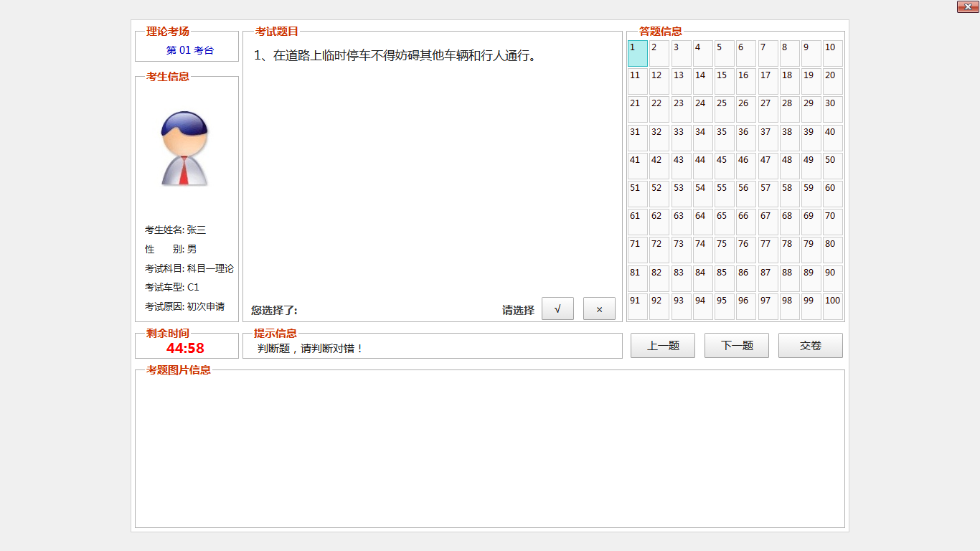Go to previous question (上一题)
This screenshot has height=551, width=980.
663,346
